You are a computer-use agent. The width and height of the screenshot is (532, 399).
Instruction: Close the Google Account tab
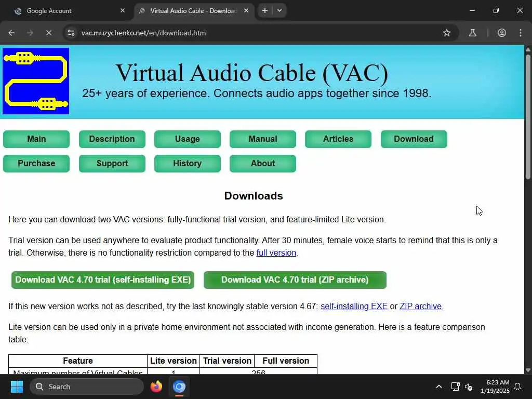(123, 10)
